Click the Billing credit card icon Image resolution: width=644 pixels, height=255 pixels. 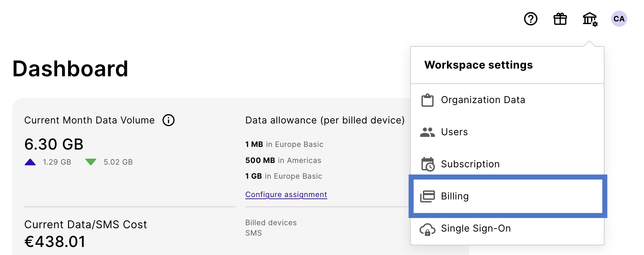click(428, 196)
